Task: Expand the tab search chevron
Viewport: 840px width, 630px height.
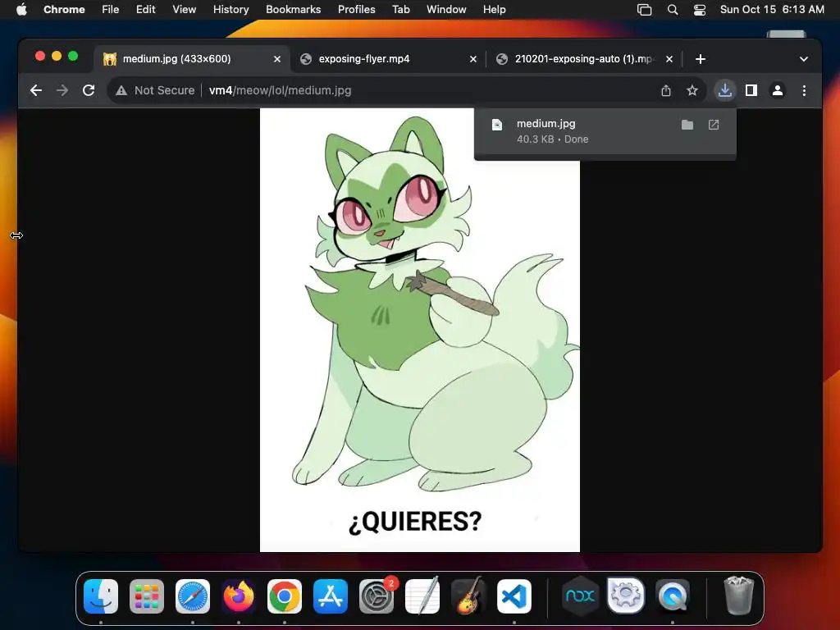Action: [x=804, y=59]
